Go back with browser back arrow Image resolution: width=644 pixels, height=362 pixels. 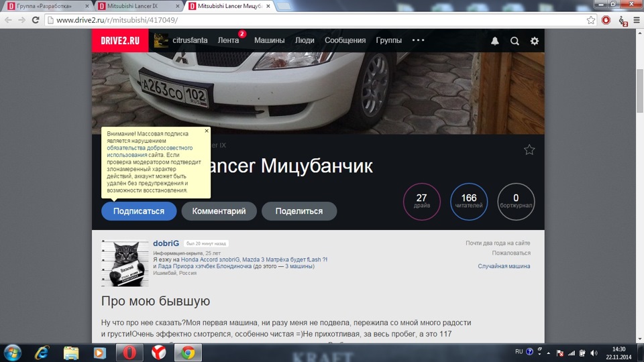(8, 19)
